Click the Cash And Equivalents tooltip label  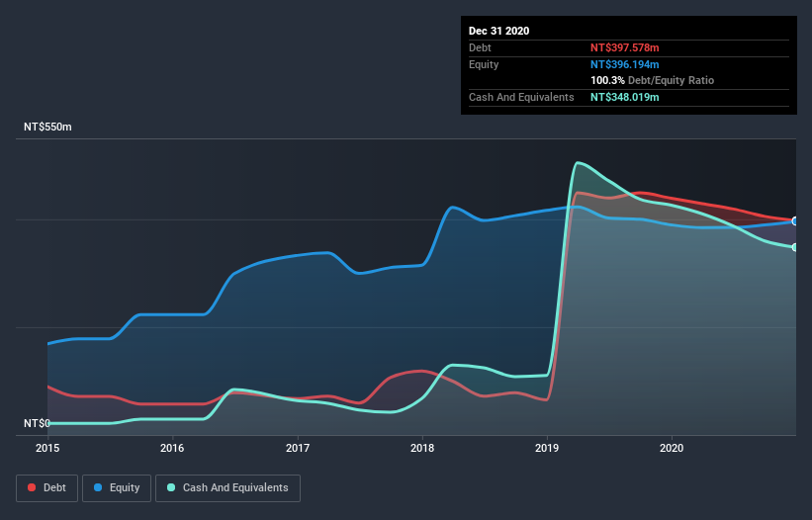tap(521, 97)
